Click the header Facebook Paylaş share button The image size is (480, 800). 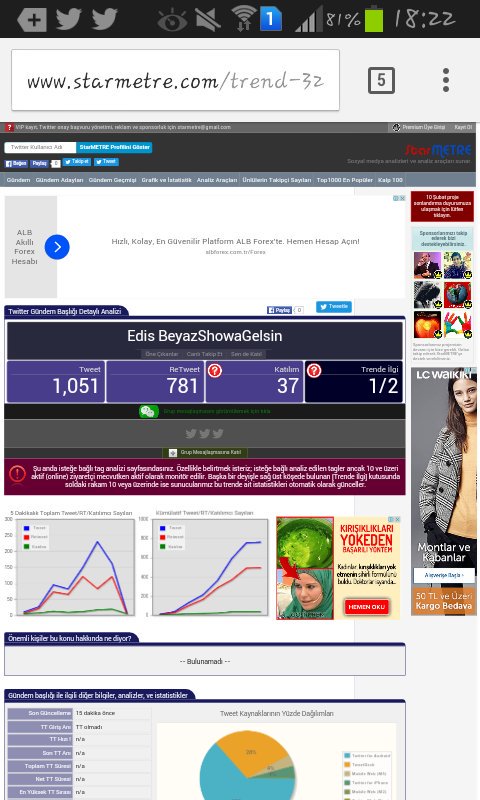tap(39, 163)
